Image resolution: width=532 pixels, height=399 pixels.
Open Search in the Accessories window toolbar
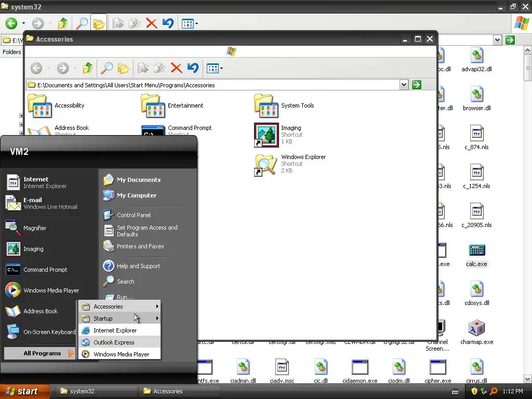pyautogui.click(x=107, y=68)
